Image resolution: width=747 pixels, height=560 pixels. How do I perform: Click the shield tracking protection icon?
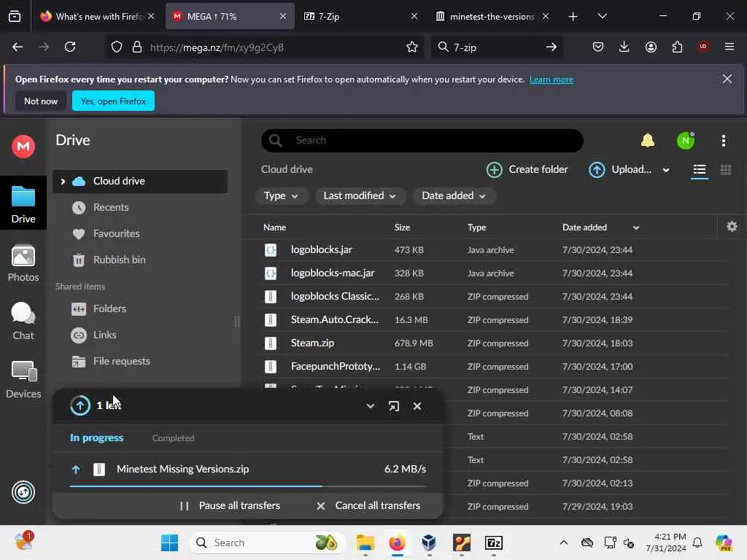tap(117, 47)
